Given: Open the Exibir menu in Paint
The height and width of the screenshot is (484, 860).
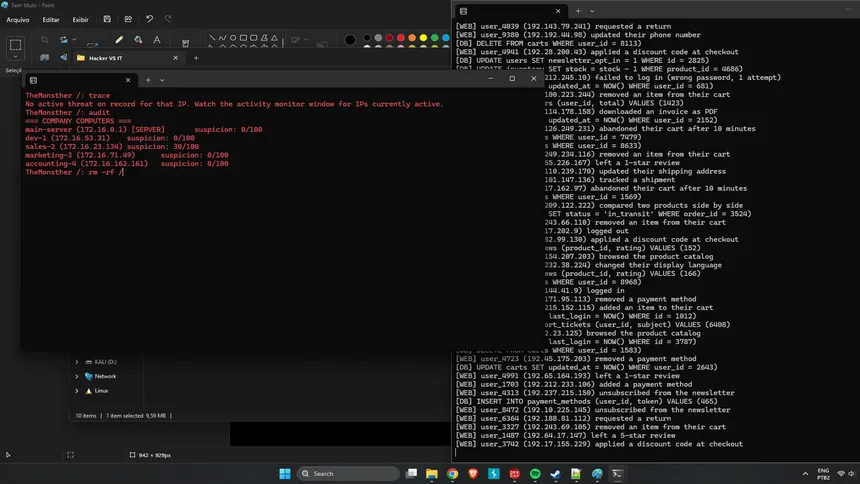Looking at the screenshot, I should click(x=81, y=20).
